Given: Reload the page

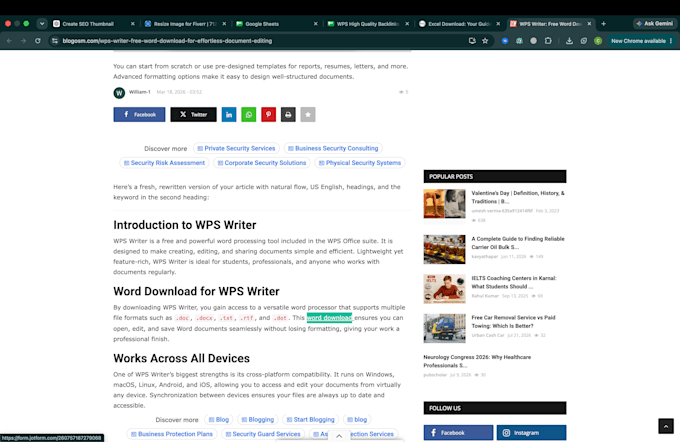Looking at the screenshot, I should click(x=38, y=41).
